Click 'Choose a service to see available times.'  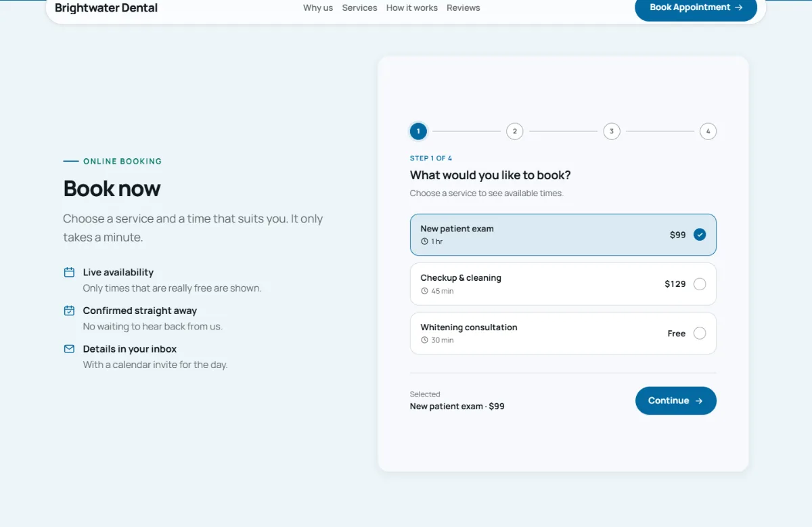[x=487, y=193]
